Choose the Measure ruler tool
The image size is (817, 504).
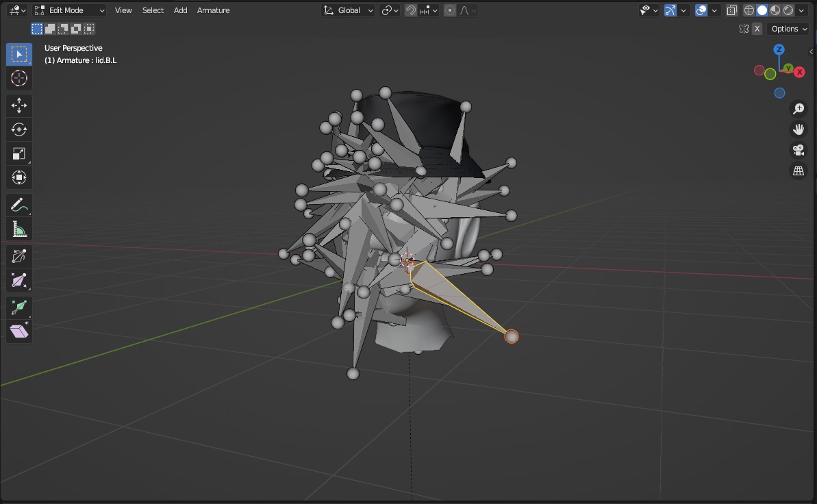[19, 229]
